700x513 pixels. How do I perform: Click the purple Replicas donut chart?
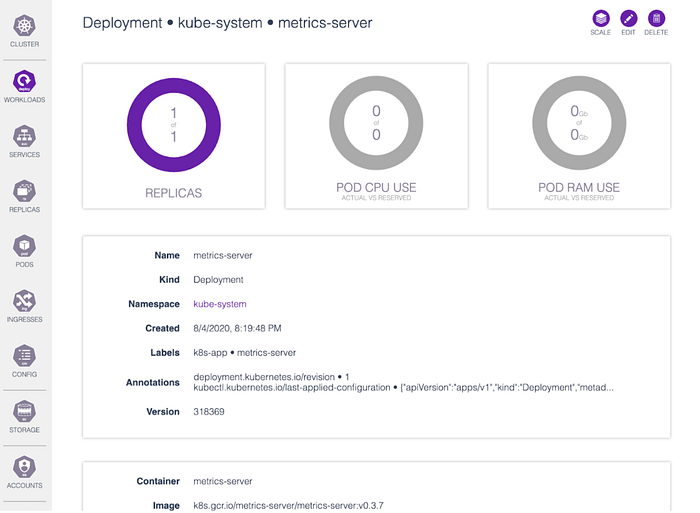(x=174, y=125)
